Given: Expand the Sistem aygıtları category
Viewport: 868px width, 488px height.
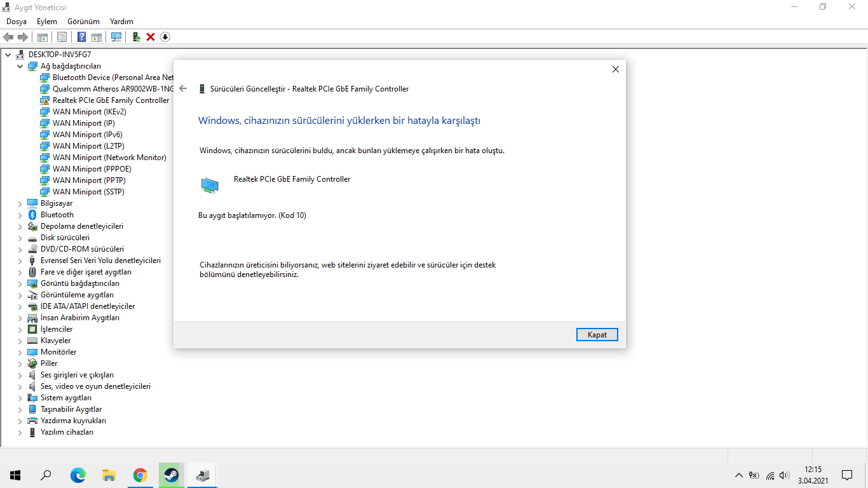Looking at the screenshot, I should point(20,398).
